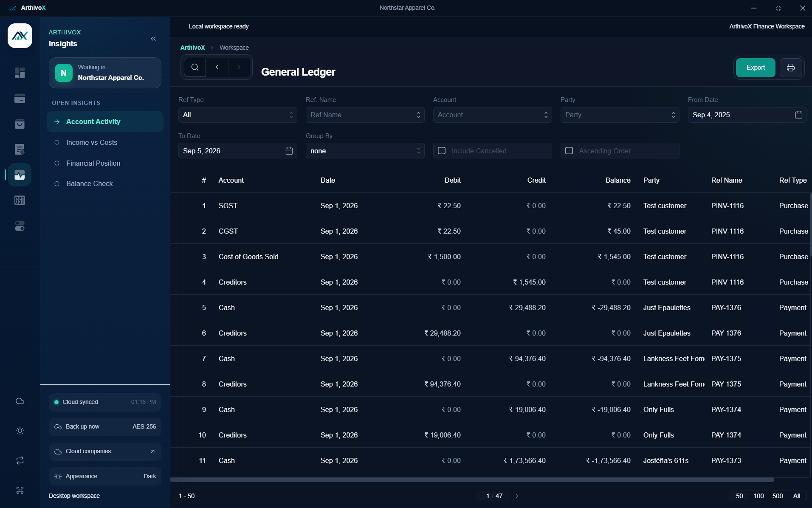
Task: Click the ArthivoX breadcrumb link
Action: pos(192,48)
